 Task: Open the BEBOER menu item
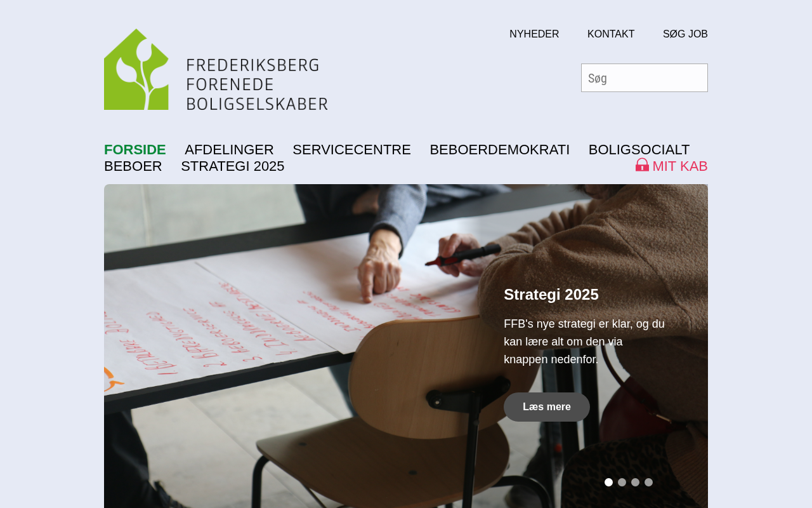coord(133,166)
